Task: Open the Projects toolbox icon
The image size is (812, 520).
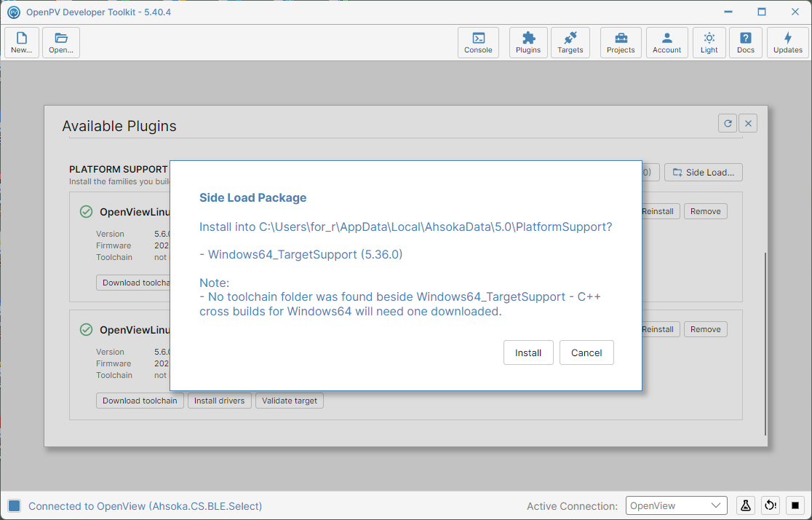Action: coord(621,42)
